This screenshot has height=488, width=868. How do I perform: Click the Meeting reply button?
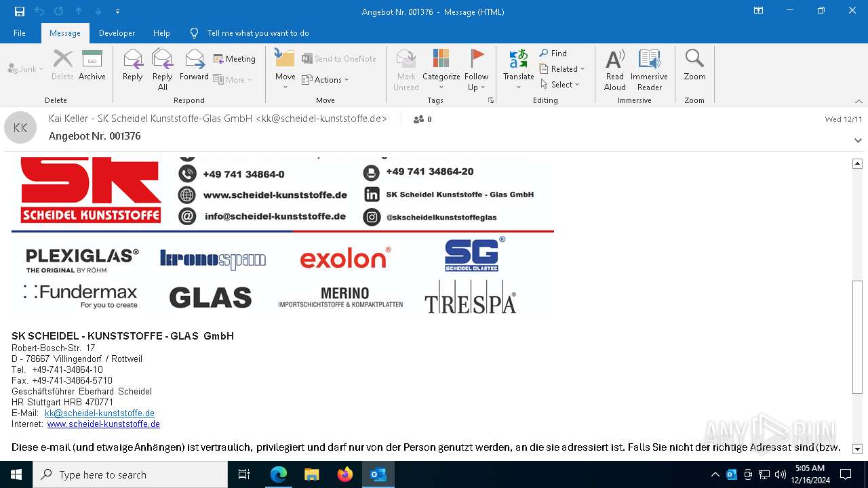tap(235, 59)
